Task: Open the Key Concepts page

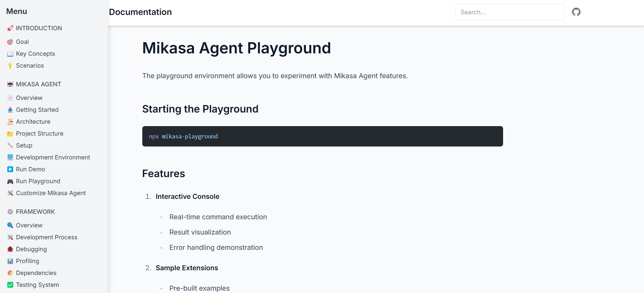Action: [35, 54]
